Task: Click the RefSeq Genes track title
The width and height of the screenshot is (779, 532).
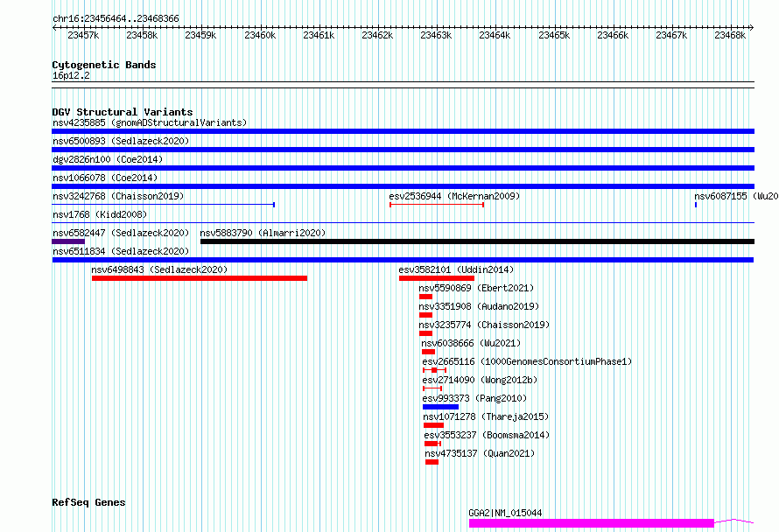Action: point(88,503)
